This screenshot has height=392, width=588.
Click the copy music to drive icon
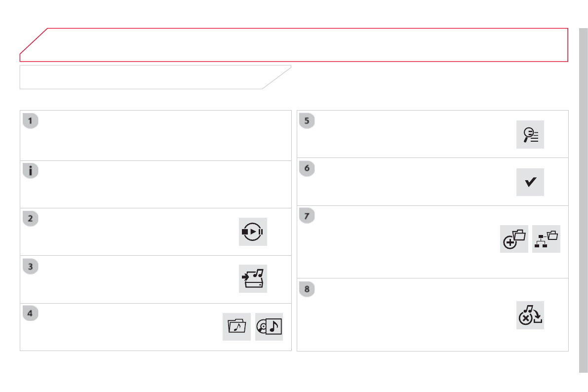click(253, 279)
